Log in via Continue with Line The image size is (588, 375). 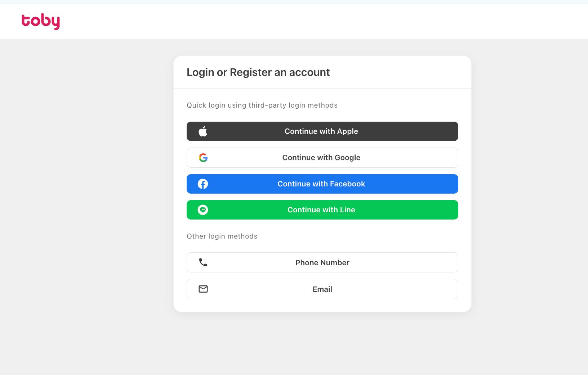[322, 210]
